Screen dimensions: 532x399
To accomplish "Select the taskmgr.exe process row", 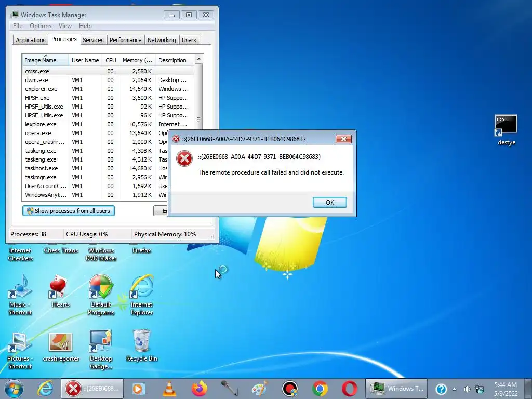I will tap(95, 177).
